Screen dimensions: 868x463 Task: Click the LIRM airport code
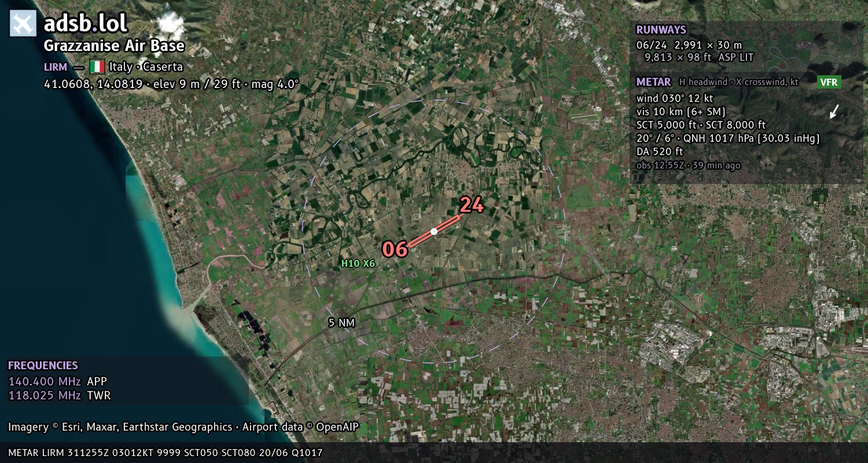[56, 67]
